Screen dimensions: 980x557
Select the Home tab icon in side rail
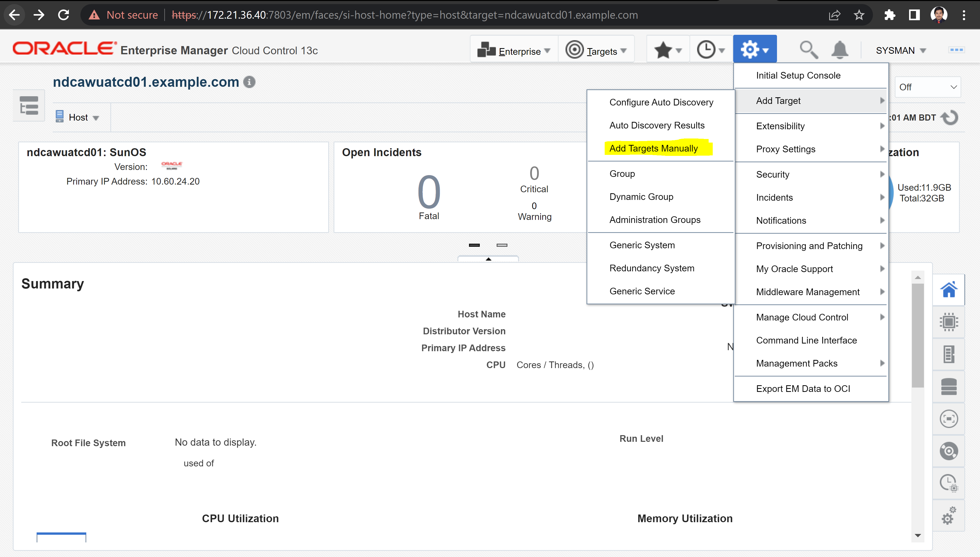pyautogui.click(x=949, y=290)
